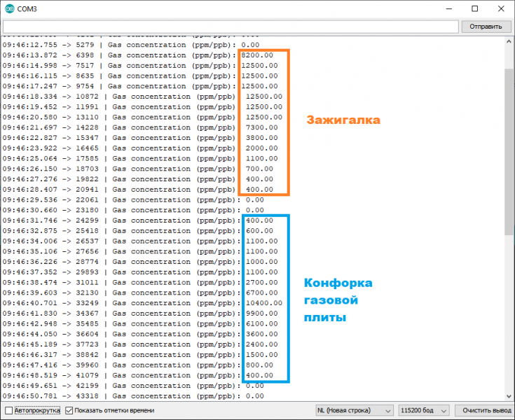This screenshot has width=515, height=420.
Task: Maximize the COM3 window
Action: coord(474,8)
